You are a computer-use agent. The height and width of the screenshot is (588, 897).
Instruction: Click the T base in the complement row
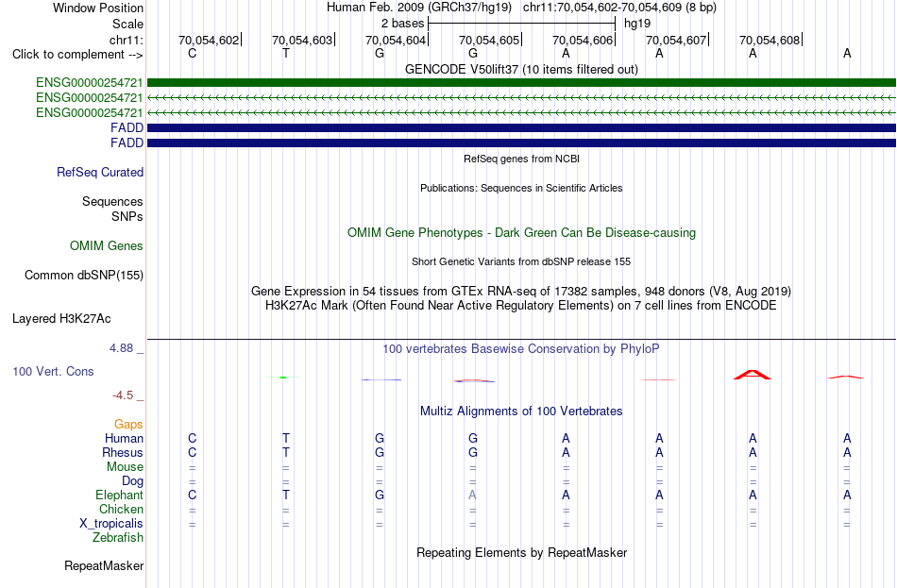[x=285, y=53]
